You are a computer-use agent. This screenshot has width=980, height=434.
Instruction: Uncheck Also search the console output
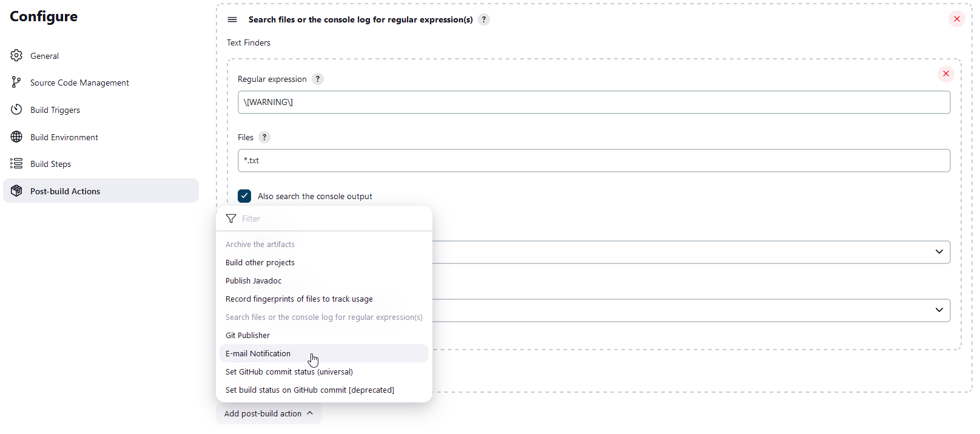coord(244,196)
